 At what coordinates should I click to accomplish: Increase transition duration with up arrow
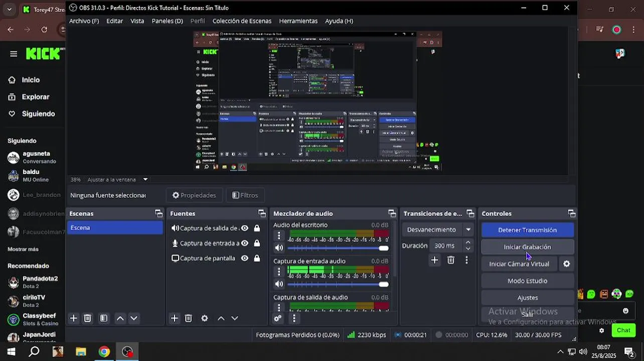468,242
